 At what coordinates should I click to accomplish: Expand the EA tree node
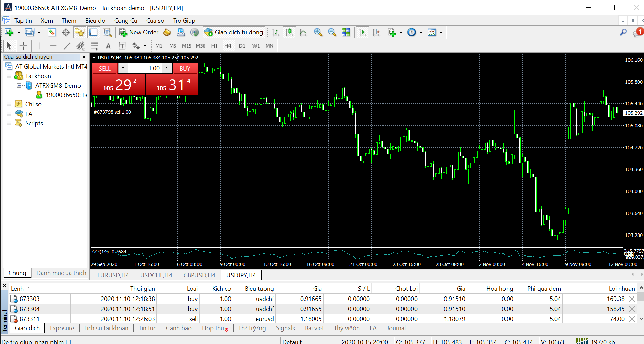point(9,114)
